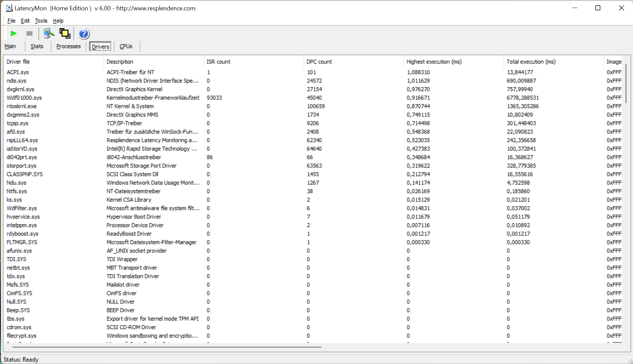Screen dimensions: 633x364
Task: Select the Null.SYS row
Action: pyautogui.click(x=313, y=302)
